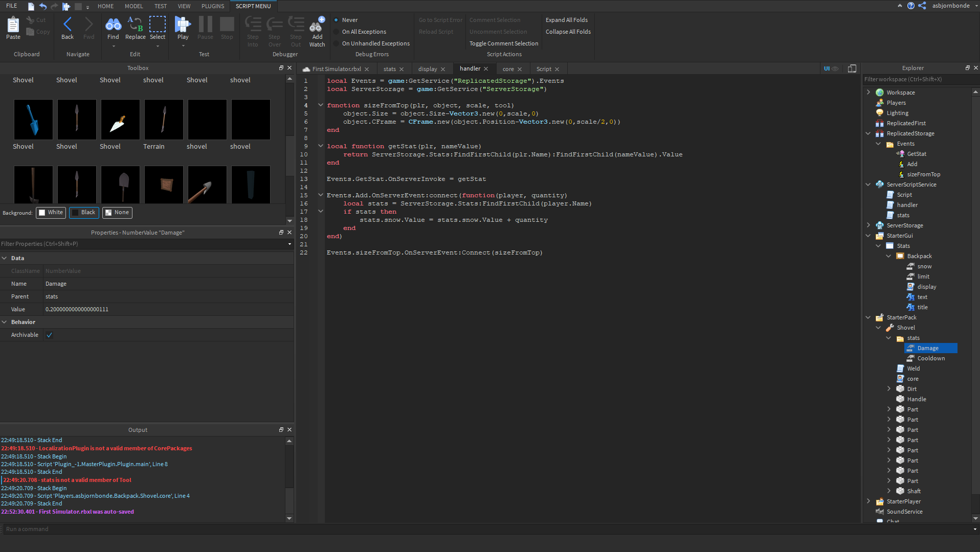The height and width of the screenshot is (552, 980).
Task: Select the On Unhandled Exceptions option
Action: click(x=337, y=43)
